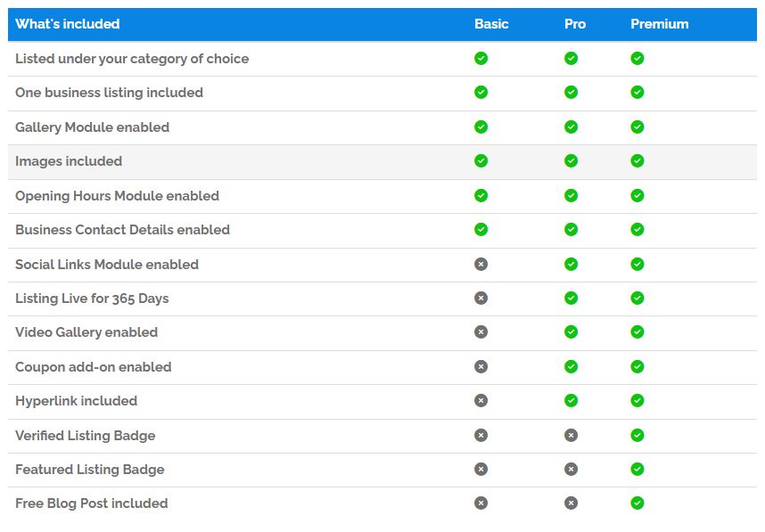Select the Basic column header
The image size is (765, 532).
(x=491, y=24)
